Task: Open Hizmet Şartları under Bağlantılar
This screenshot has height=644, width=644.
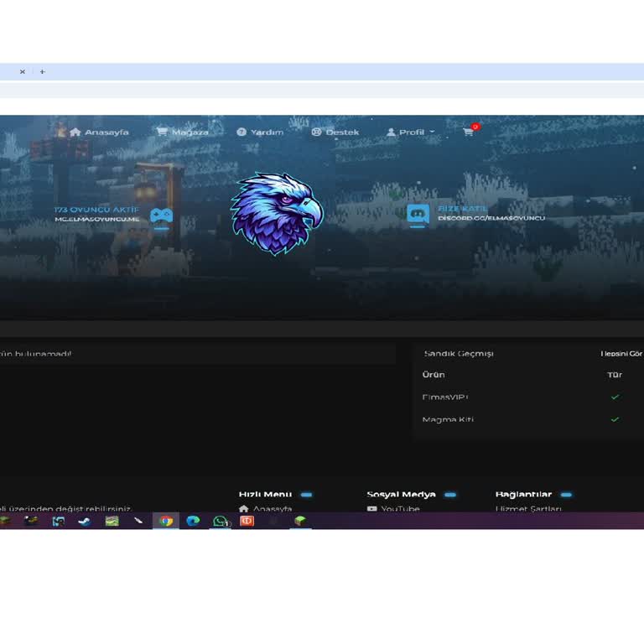Action: click(x=528, y=508)
